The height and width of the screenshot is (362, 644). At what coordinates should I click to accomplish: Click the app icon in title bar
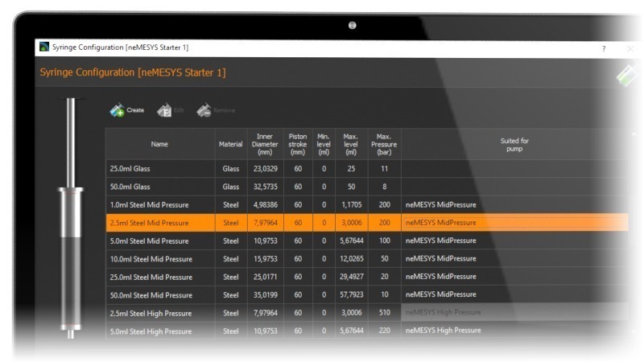[x=44, y=47]
